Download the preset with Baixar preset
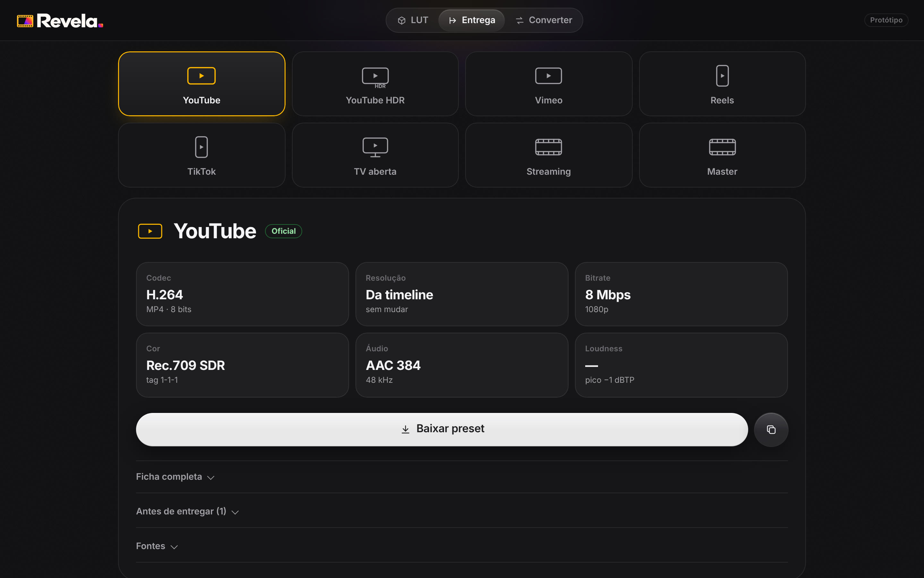 tap(442, 429)
